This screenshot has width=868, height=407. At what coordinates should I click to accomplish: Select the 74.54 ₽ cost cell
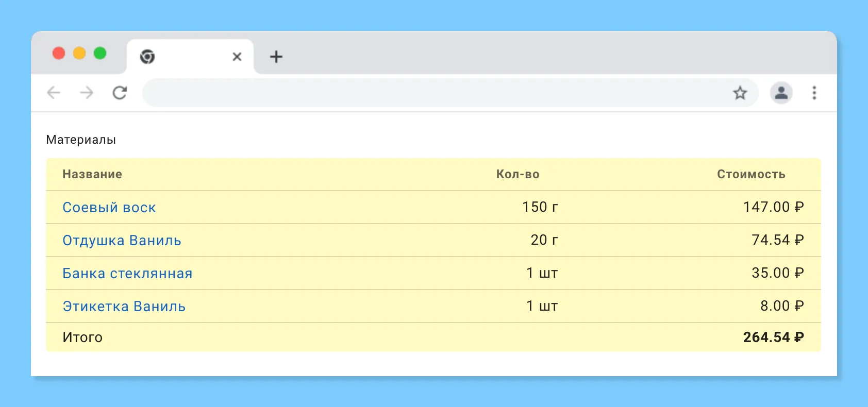(778, 240)
